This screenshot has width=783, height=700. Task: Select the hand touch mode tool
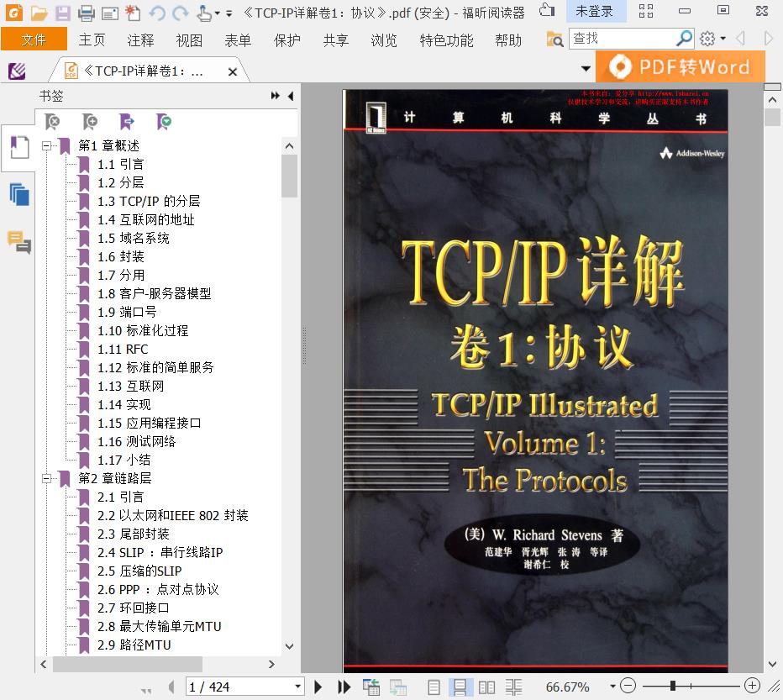coord(204,13)
